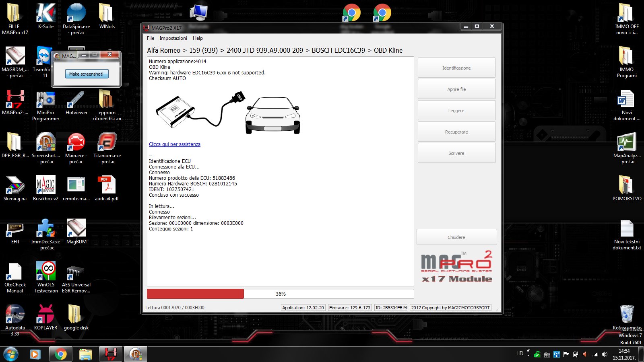Select the Screenshot shortcut desktop icon
Viewport: 644px width, 362px height.
(46, 148)
